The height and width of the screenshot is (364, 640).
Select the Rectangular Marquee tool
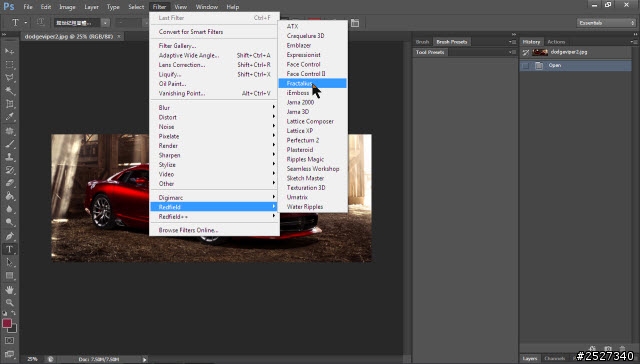click(x=9, y=64)
